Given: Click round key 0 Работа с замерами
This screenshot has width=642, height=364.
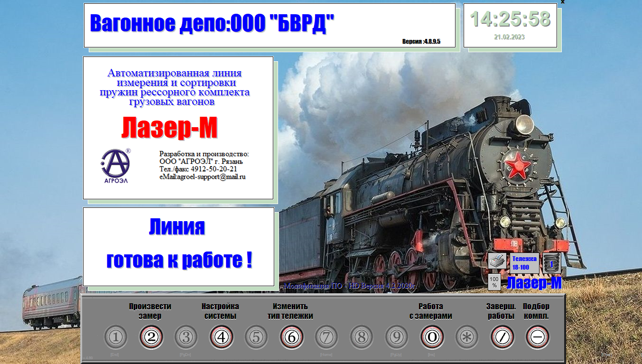Looking at the screenshot, I should (x=432, y=337).
